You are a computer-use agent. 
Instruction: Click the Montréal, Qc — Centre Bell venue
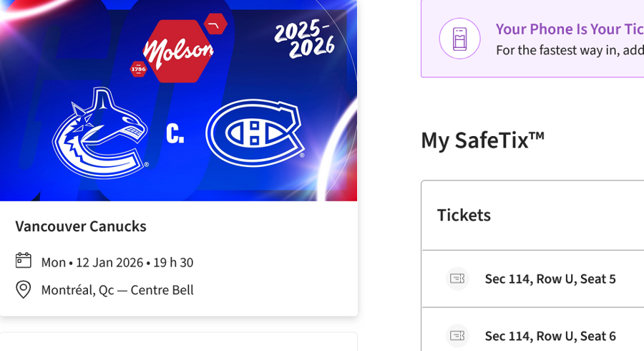pyautogui.click(x=117, y=290)
